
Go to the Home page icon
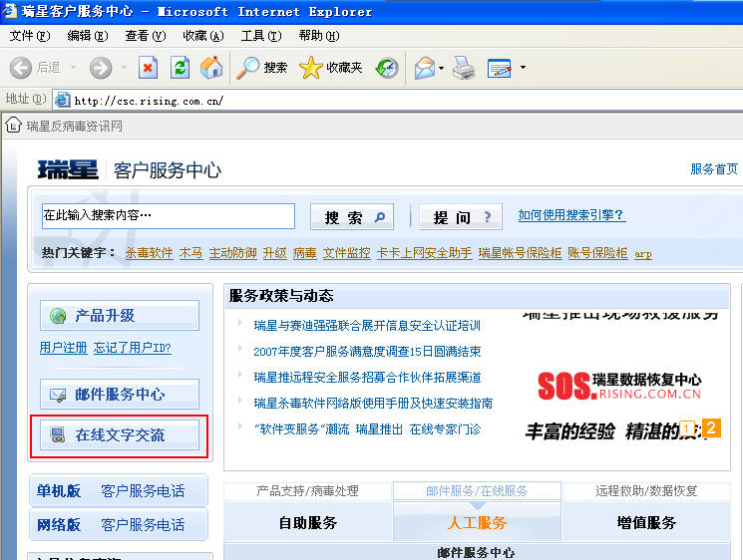point(211,68)
